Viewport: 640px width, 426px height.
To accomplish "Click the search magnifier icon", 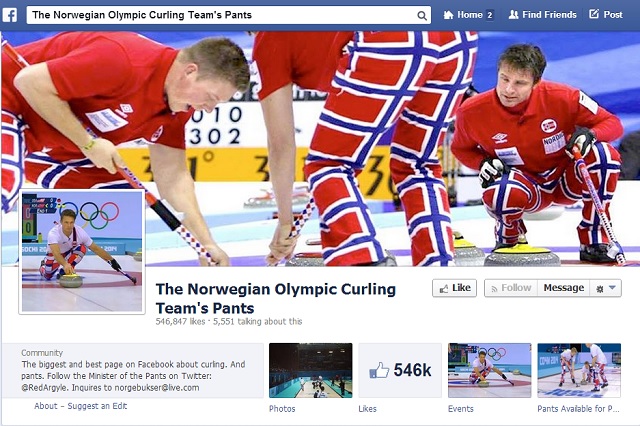I will click(422, 16).
